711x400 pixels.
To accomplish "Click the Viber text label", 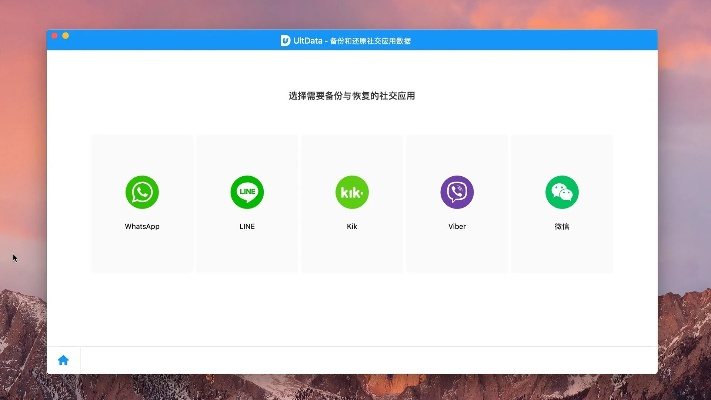I will tap(457, 226).
